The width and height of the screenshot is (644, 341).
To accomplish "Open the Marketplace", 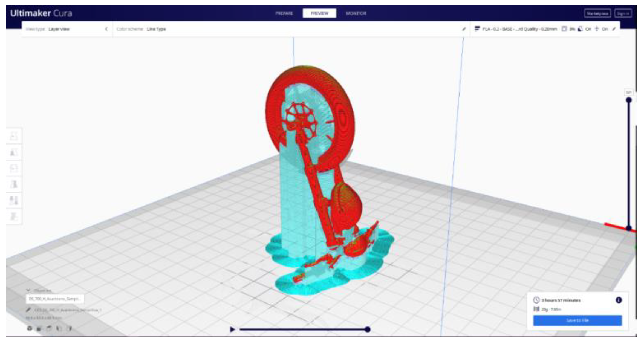I will pos(597,13).
